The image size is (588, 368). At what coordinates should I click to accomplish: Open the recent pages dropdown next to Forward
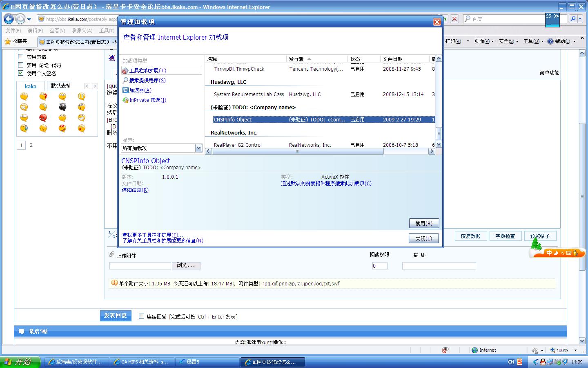click(x=29, y=19)
